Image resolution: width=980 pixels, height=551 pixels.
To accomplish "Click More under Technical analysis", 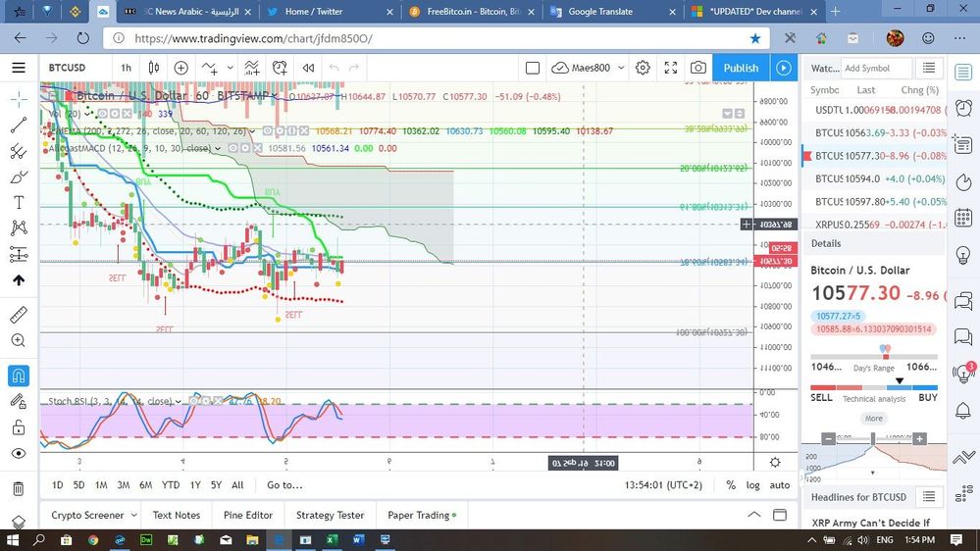I will 874,419.
